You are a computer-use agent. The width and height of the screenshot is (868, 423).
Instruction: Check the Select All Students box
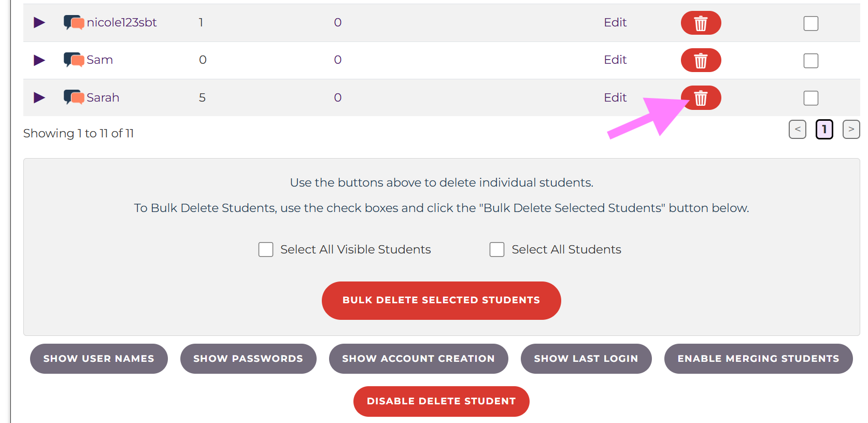(497, 249)
